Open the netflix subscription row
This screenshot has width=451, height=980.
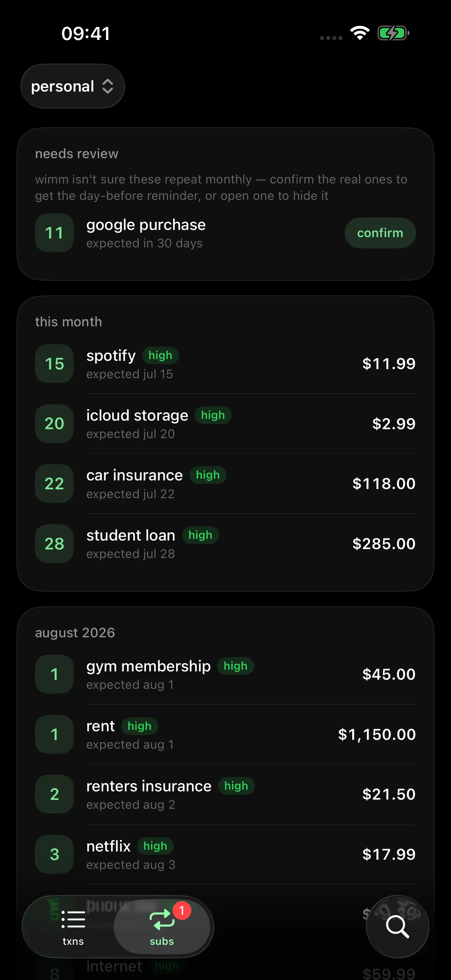click(225, 855)
